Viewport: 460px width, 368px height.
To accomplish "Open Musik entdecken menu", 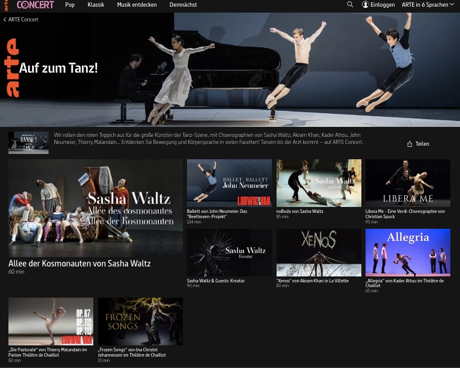I will click(x=137, y=5).
